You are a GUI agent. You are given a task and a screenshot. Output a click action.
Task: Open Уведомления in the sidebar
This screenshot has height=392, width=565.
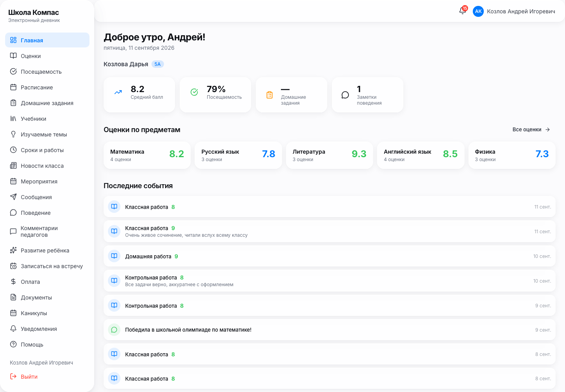point(47,328)
